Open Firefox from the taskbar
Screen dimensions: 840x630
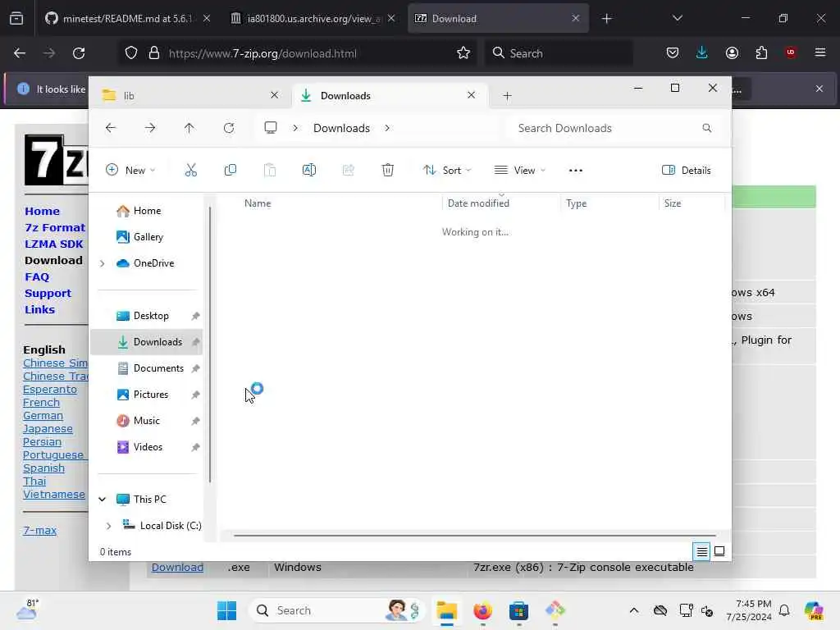(x=482, y=610)
